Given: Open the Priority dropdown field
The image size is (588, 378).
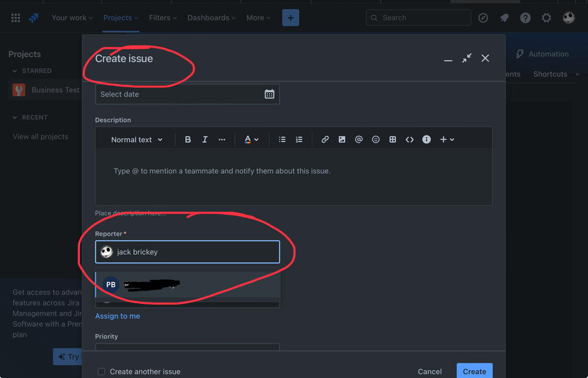Looking at the screenshot, I should click(x=187, y=347).
